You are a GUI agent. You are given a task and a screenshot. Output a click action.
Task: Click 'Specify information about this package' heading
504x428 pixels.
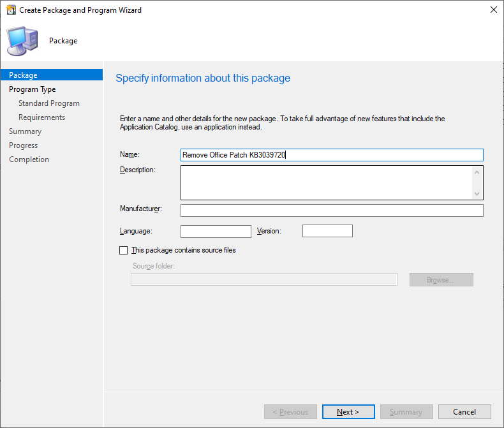point(203,78)
